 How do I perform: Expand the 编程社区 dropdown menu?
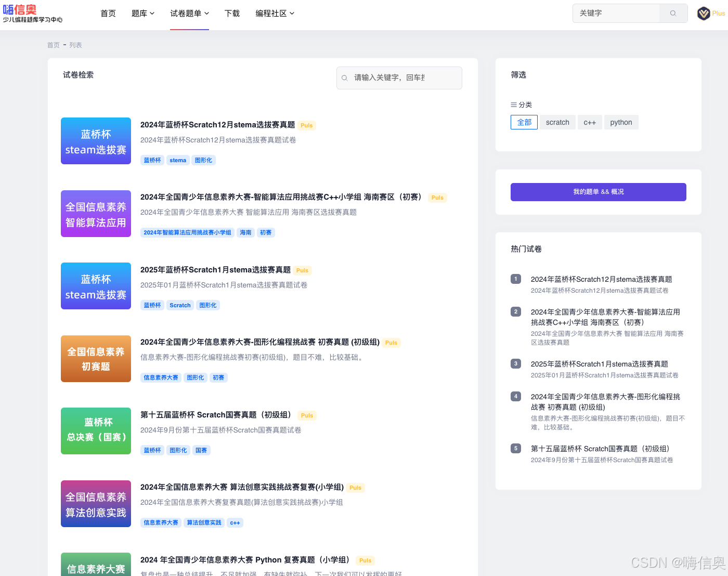[x=275, y=14]
